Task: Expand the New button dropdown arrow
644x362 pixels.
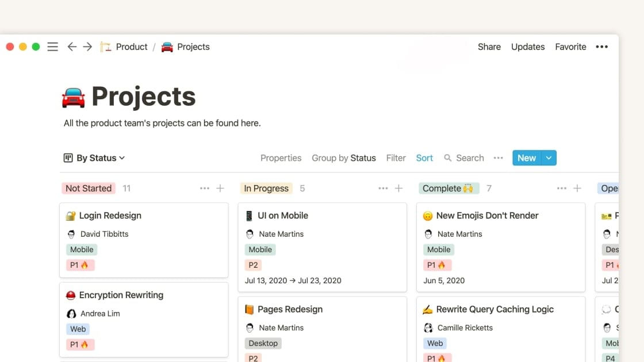Action: [x=549, y=158]
